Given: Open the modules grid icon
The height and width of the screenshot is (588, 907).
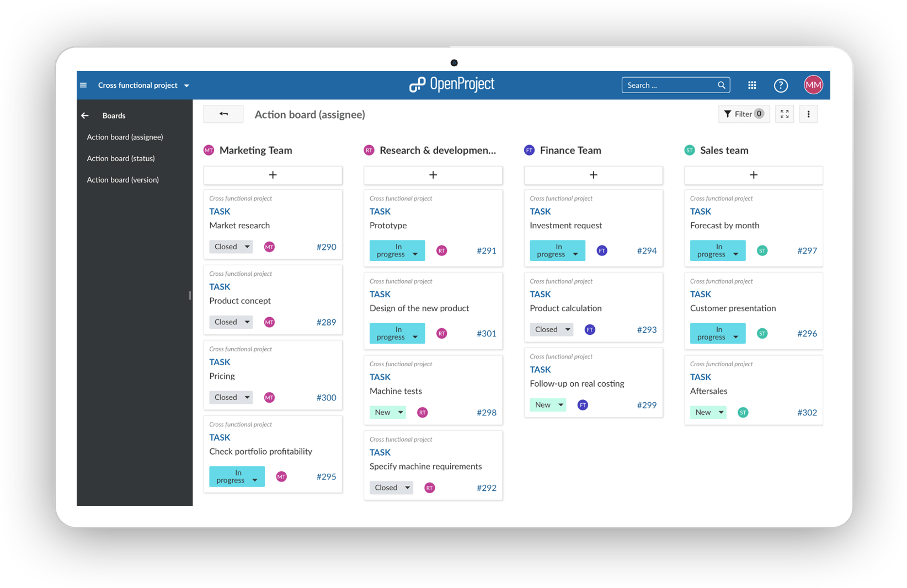Looking at the screenshot, I should tap(752, 85).
